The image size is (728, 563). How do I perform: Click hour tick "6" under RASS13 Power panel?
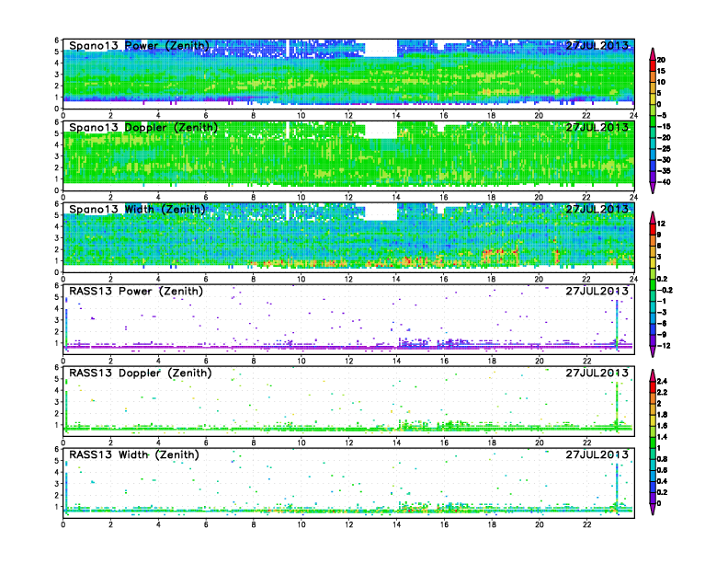(x=206, y=361)
